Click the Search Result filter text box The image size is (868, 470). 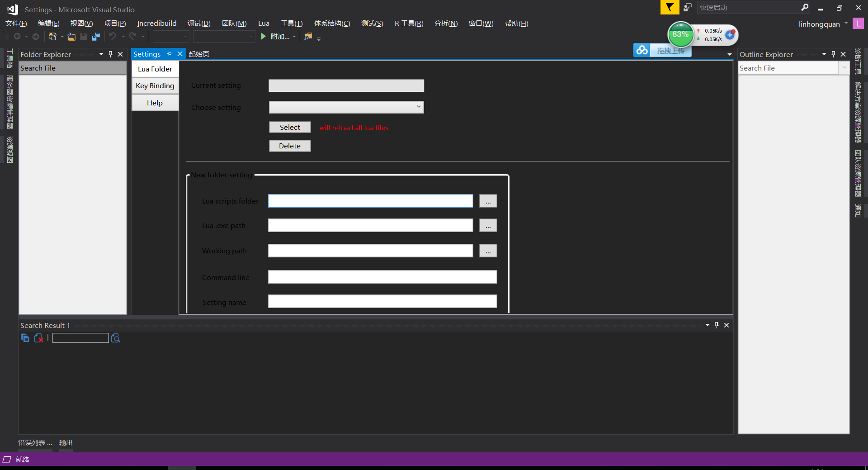(x=80, y=338)
